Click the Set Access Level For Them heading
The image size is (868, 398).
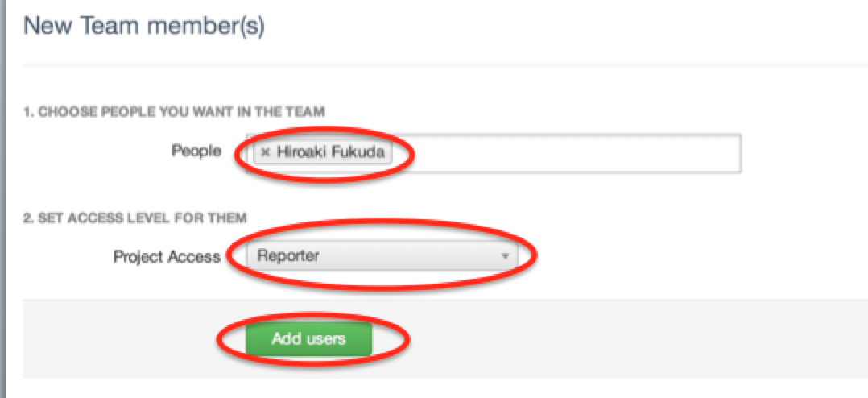tap(134, 218)
